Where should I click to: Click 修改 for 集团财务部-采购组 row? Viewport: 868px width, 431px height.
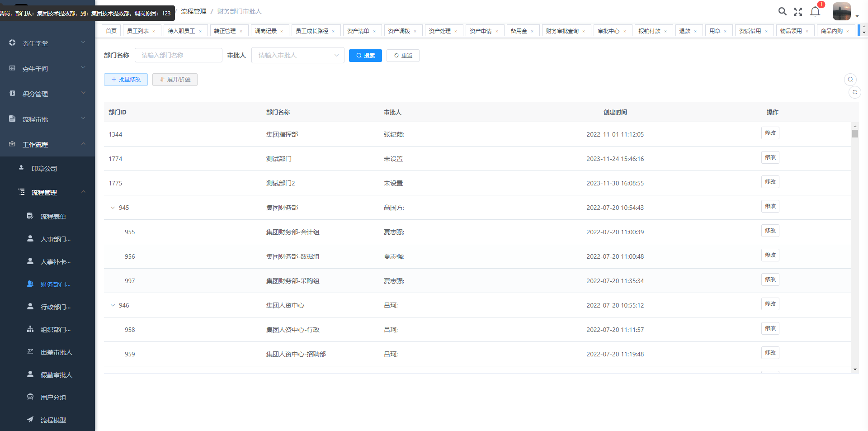[770, 279]
